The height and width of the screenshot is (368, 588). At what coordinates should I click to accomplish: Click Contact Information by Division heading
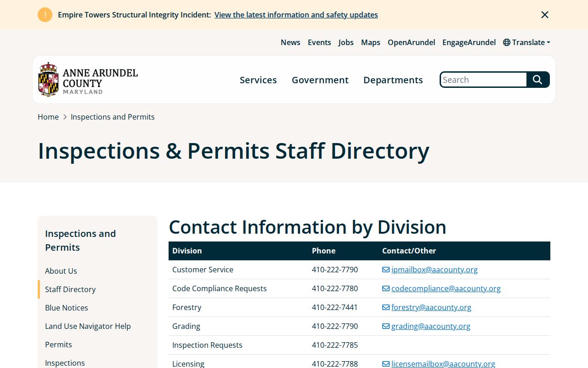click(308, 227)
